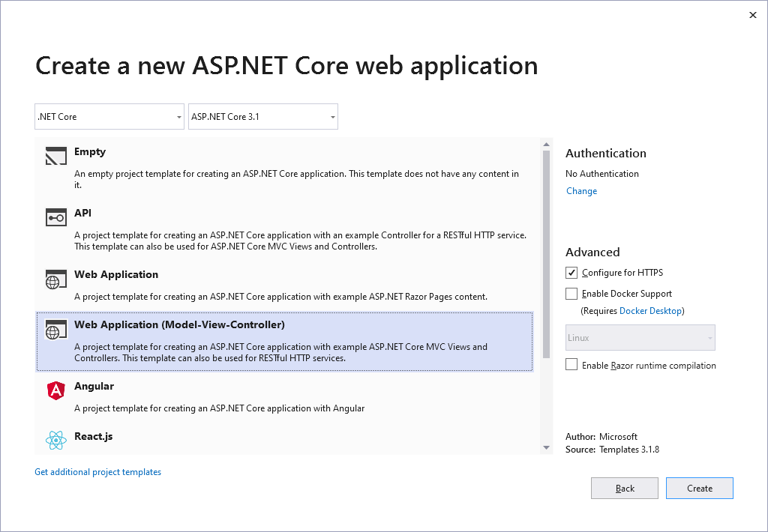Pick the React.js atom icon
Image resolution: width=768 pixels, height=532 pixels.
[56, 441]
